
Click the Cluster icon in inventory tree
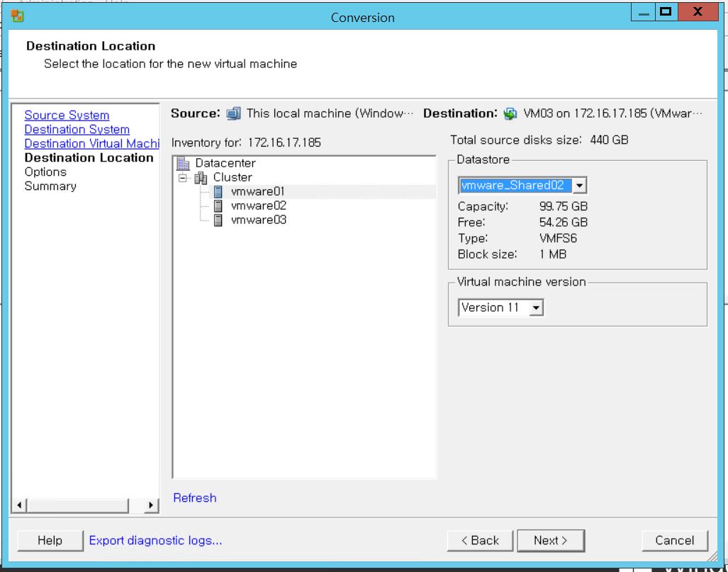(201, 177)
